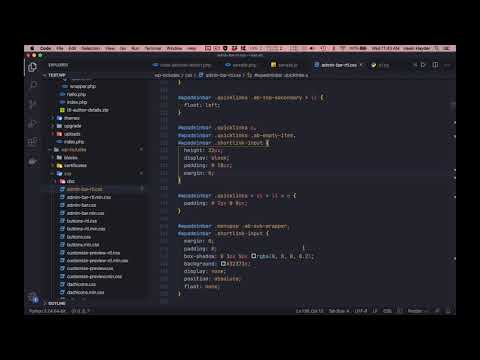The image size is (480, 360).
Task: Click the Spotlight search icon in menu bar
Action: (x=437, y=48)
